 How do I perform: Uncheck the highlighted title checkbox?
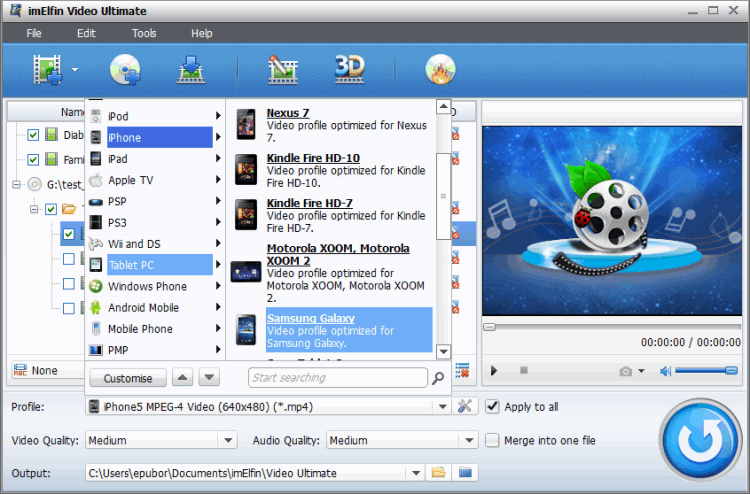pyautogui.click(x=68, y=234)
